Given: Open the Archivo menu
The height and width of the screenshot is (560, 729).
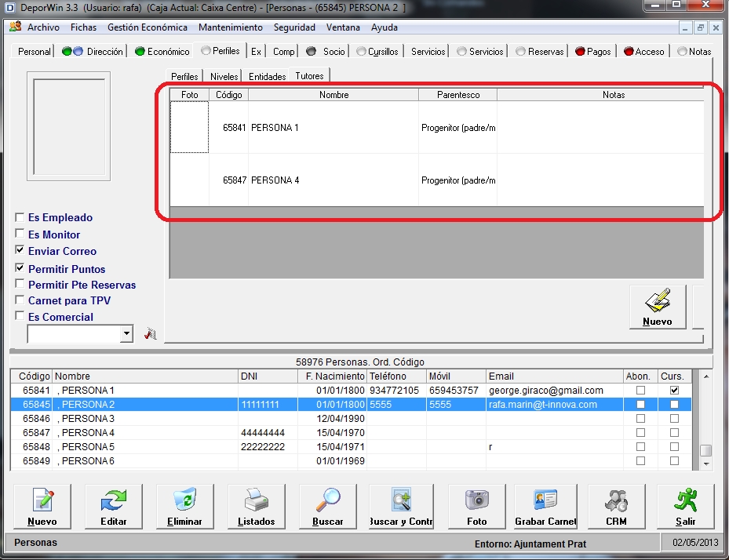Looking at the screenshot, I should point(43,27).
